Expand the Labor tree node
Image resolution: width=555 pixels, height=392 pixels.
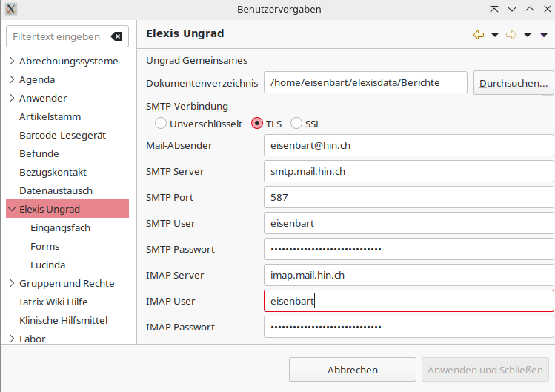click(12, 339)
